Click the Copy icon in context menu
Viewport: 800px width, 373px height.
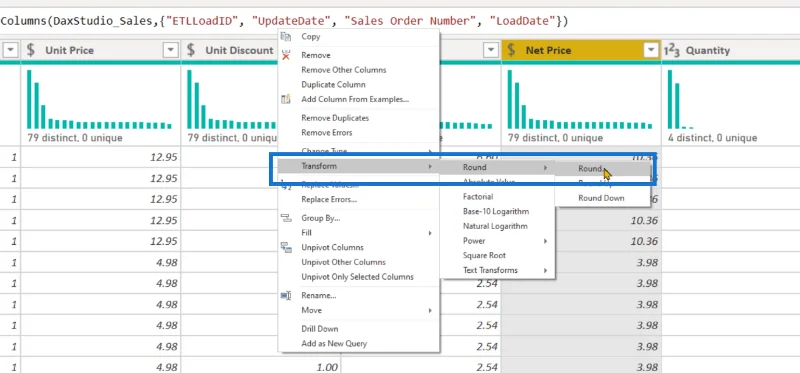pyautogui.click(x=286, y=37)
